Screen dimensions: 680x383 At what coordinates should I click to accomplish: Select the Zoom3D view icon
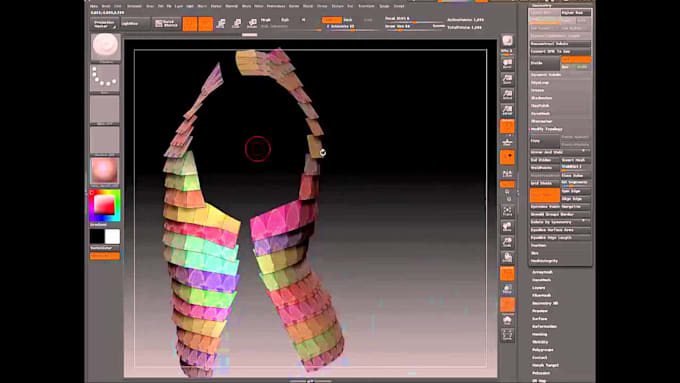(507, 242)
